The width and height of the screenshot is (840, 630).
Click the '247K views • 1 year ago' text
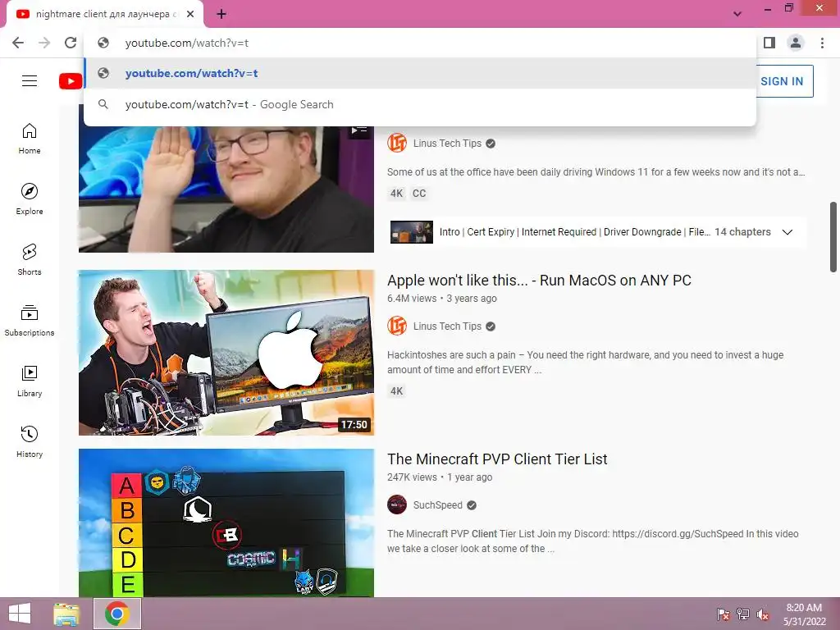click(x=440, y=477)
